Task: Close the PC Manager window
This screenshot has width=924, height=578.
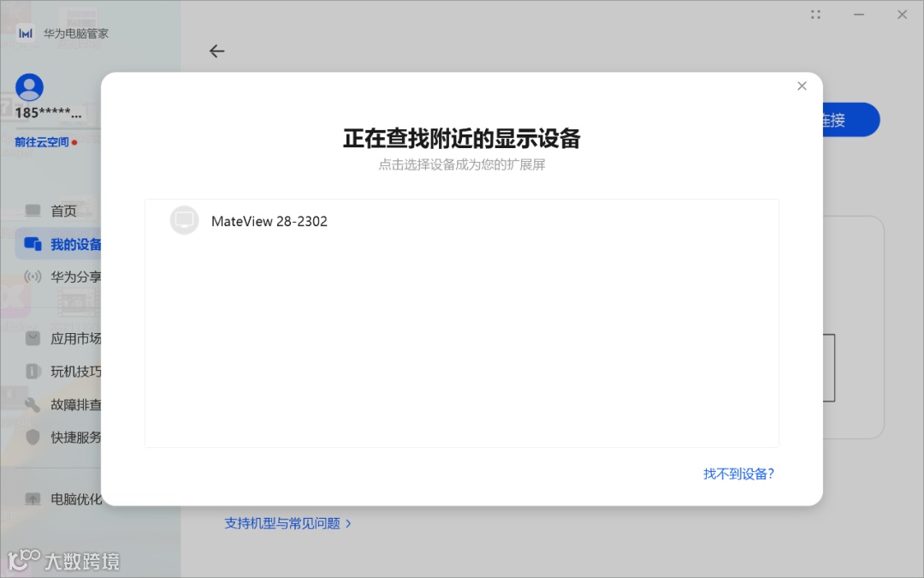Action: (x=903, y=15)
